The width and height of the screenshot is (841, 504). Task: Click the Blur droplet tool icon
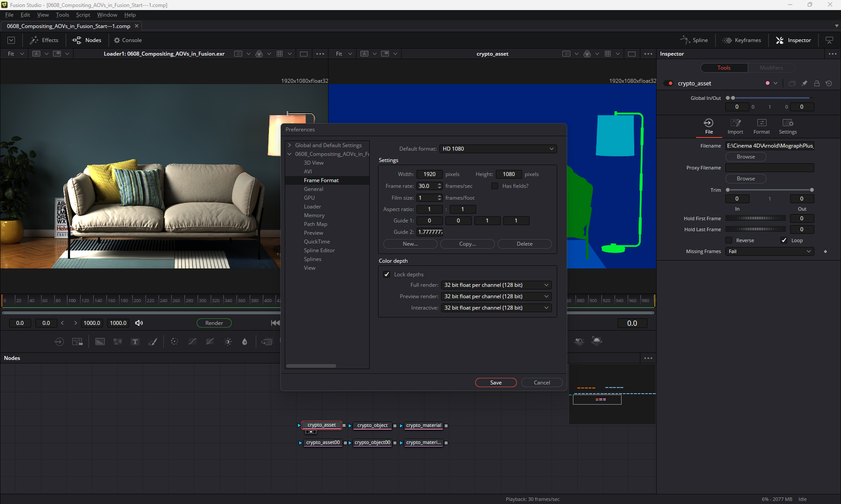(x=245, y=342)
